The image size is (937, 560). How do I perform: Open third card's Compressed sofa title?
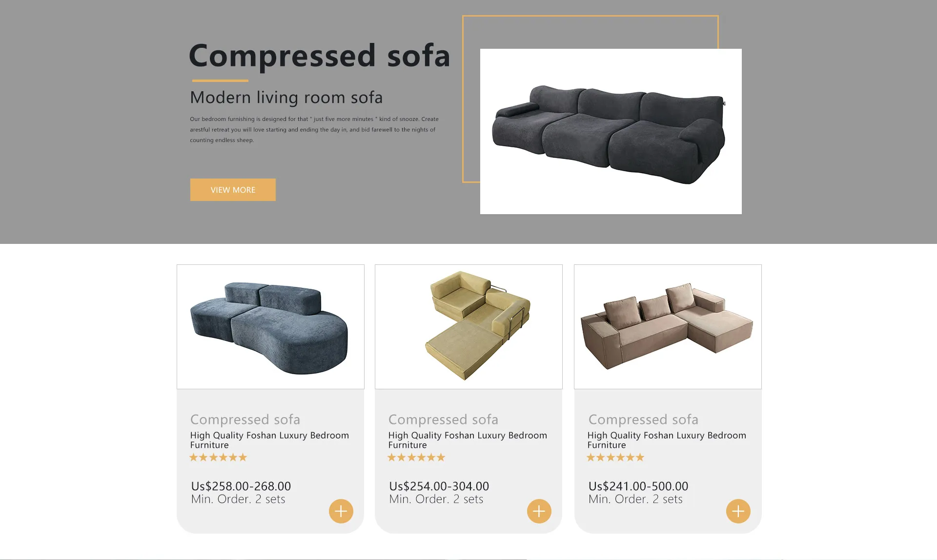pos(643,420)
